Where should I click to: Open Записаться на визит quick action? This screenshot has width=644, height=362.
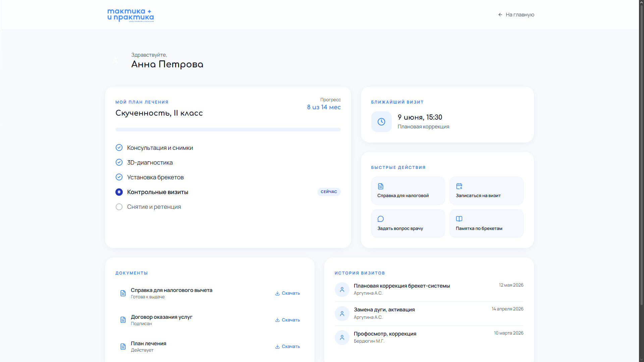click(486, 191)
